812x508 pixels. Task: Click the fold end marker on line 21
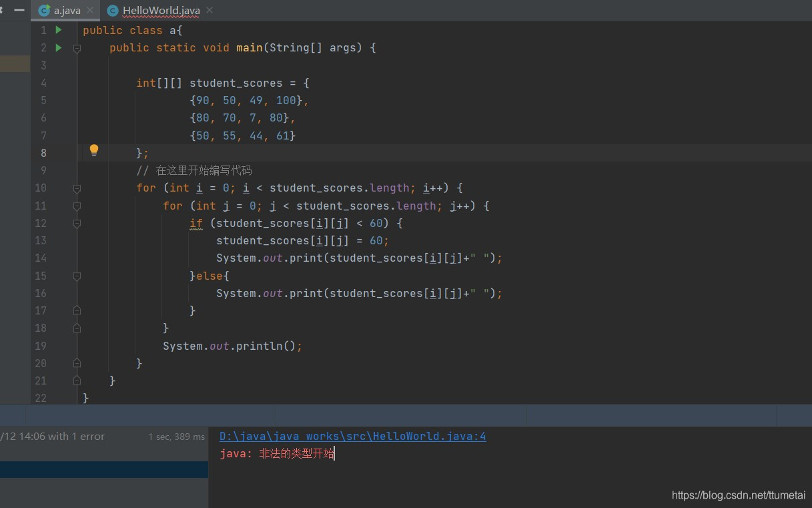point(77,380)
